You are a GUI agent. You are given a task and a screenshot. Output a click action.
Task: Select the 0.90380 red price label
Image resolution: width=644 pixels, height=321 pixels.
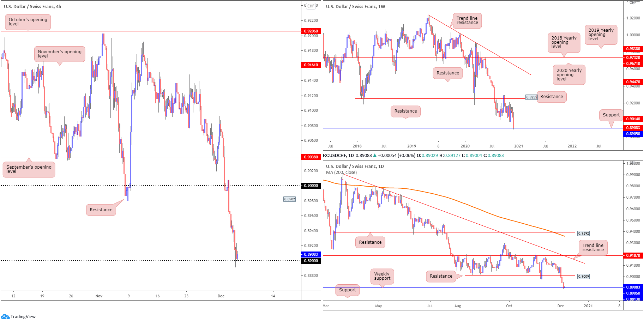[x=311, y=157]
